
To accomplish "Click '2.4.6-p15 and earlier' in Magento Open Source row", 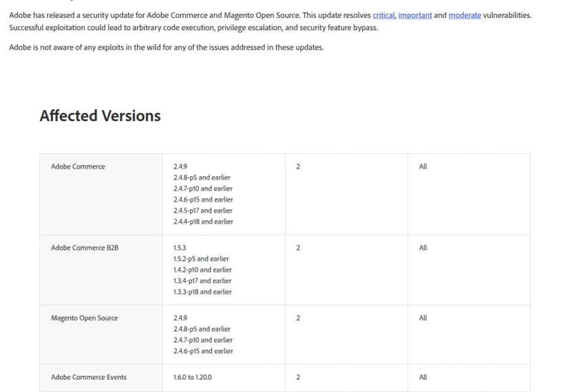I will (203, 351).
